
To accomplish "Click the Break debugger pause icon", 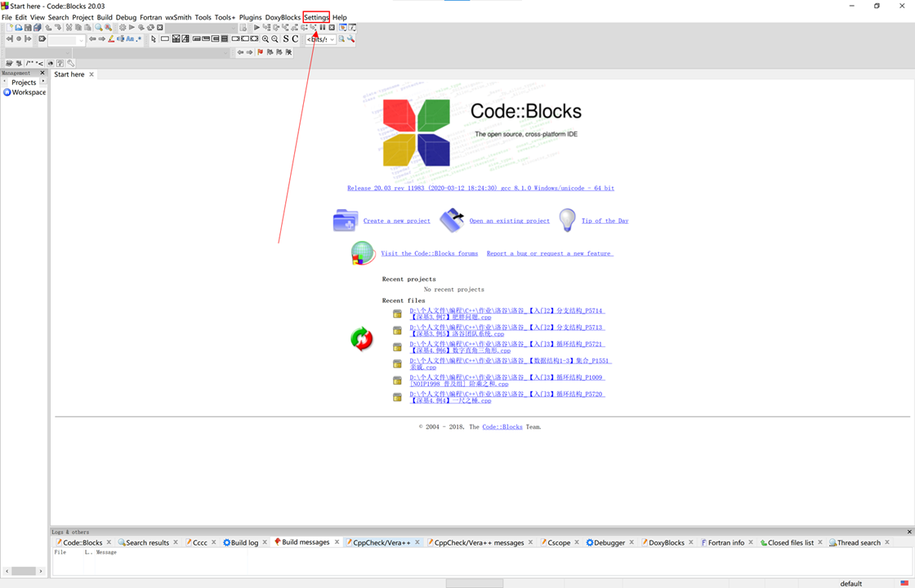I will point(322,28).
